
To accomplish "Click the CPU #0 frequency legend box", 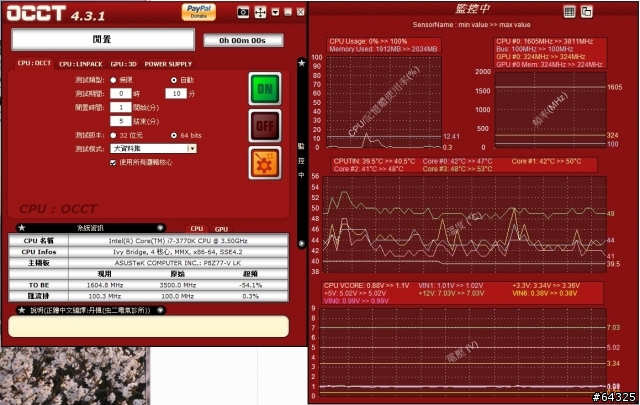I will point(550,53).
